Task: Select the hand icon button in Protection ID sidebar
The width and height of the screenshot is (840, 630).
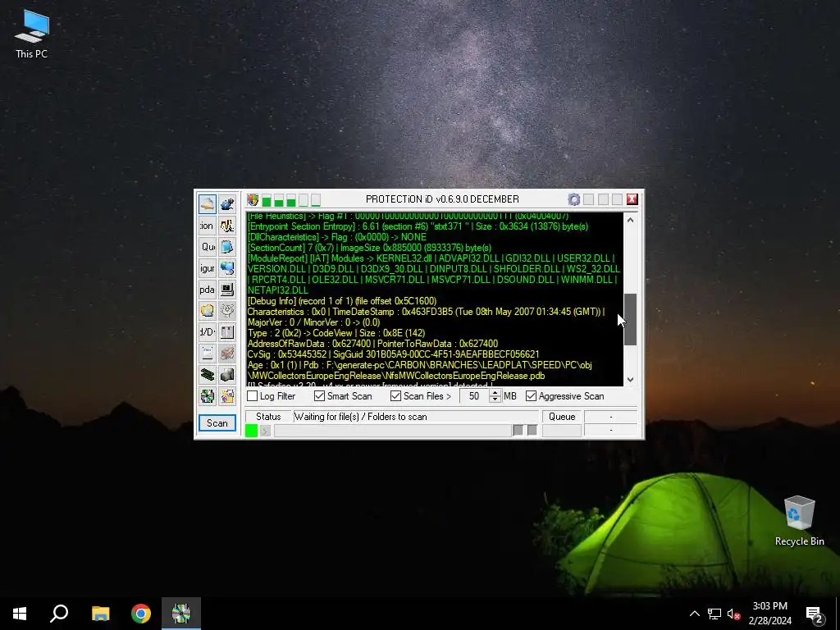Action: point(208,203)
